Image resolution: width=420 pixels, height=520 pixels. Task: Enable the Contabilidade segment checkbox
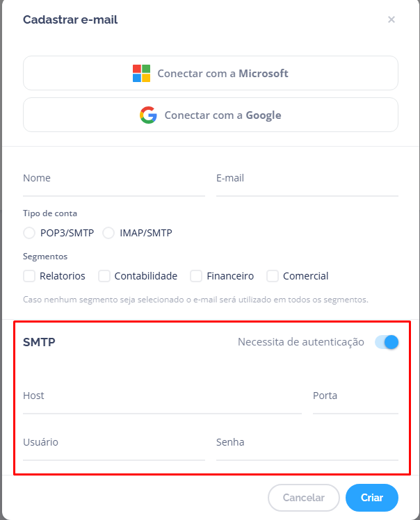104,276
